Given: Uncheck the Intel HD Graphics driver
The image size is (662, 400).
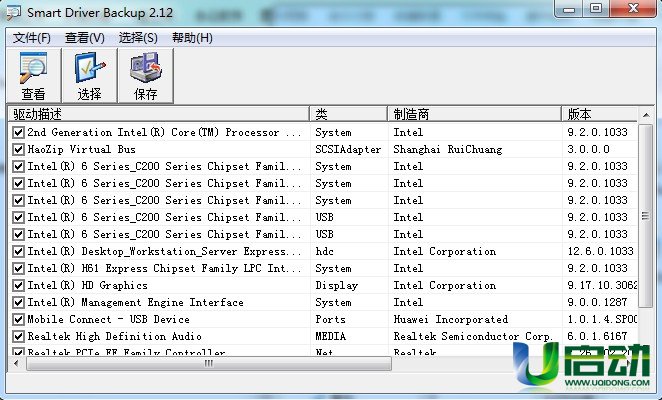Looking at the screenshot, I should [x=18, y=285].
